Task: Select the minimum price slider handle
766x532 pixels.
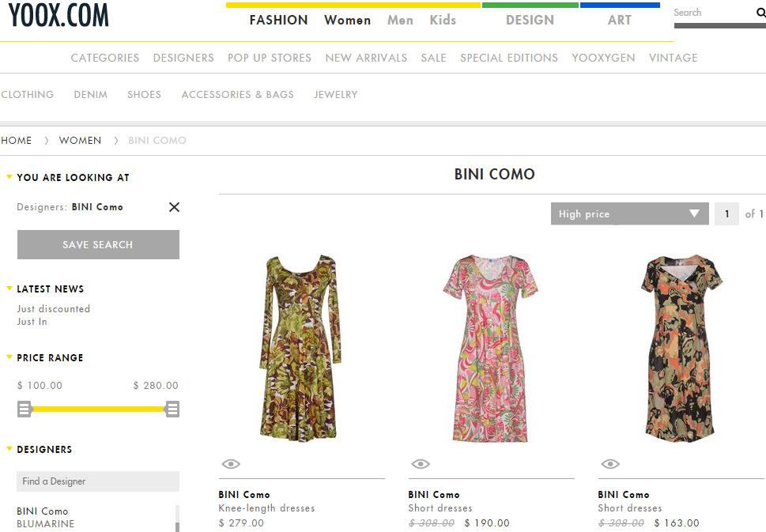Action: 25,409
